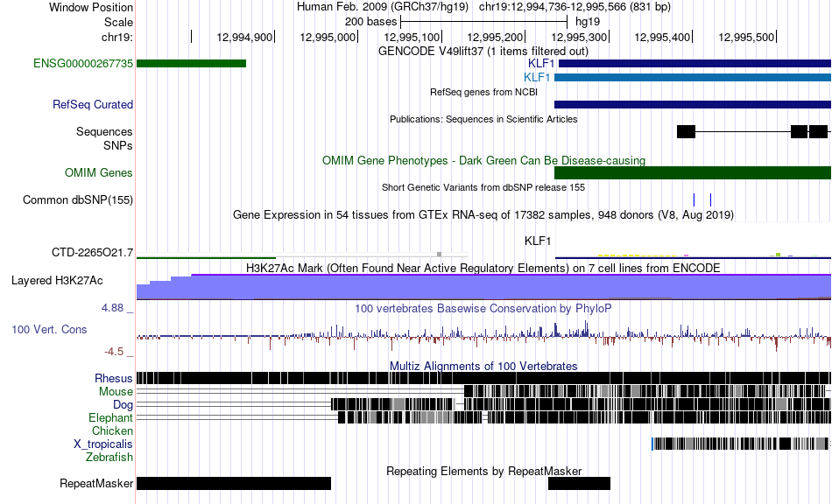Click the H3K27Ac Mark track title
Screen dimensions: 832x504
[483, 268]
